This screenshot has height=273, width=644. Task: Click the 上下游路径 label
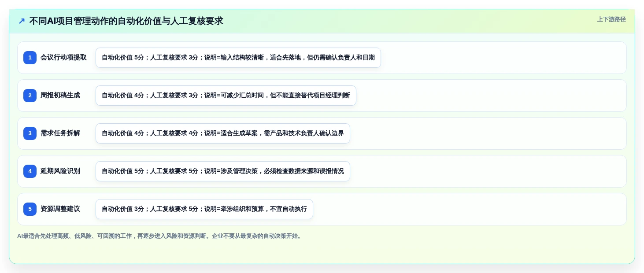(611, 19)
